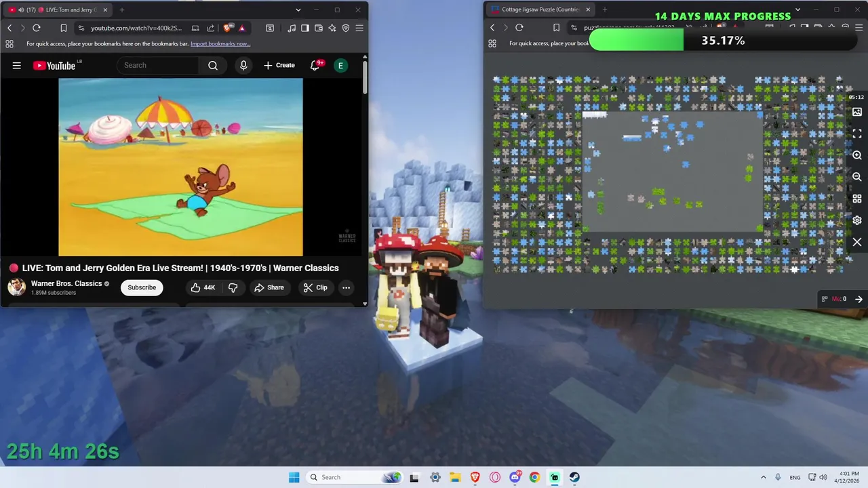Image resolution: width=868 pixels, height=488 pixels.
Task: Open Discord from the taskbar
Action: coord(515,477)
